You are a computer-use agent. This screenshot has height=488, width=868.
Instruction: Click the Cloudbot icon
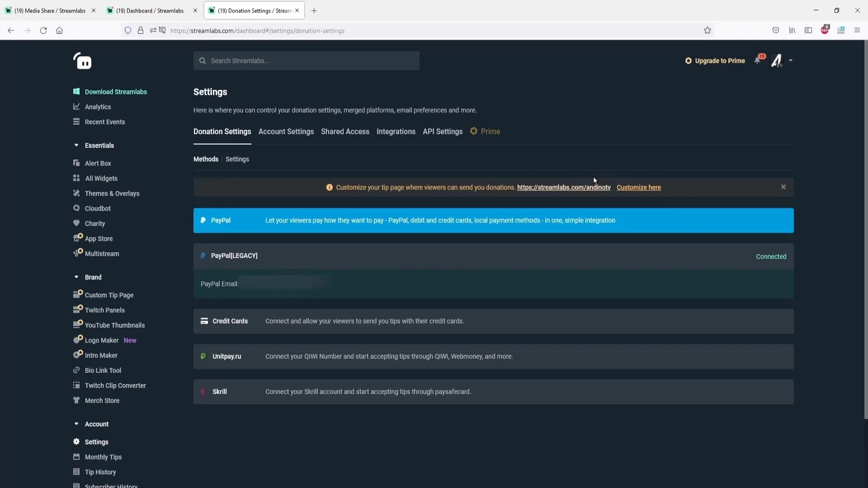[x=76, y=208]
